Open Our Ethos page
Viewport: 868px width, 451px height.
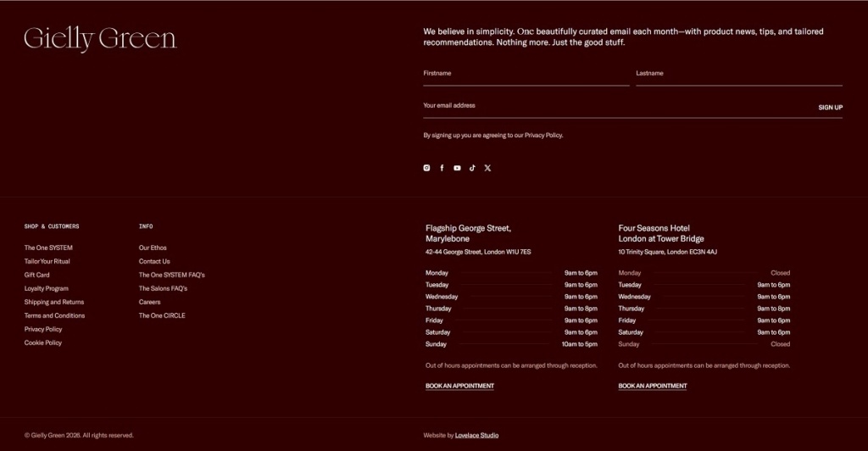(x=153, y=248)
